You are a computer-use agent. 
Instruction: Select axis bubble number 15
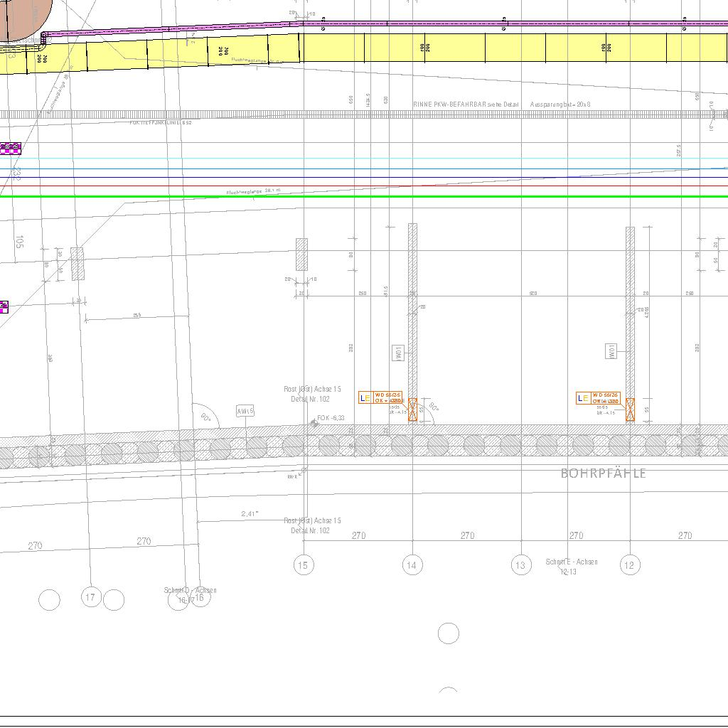304,565
